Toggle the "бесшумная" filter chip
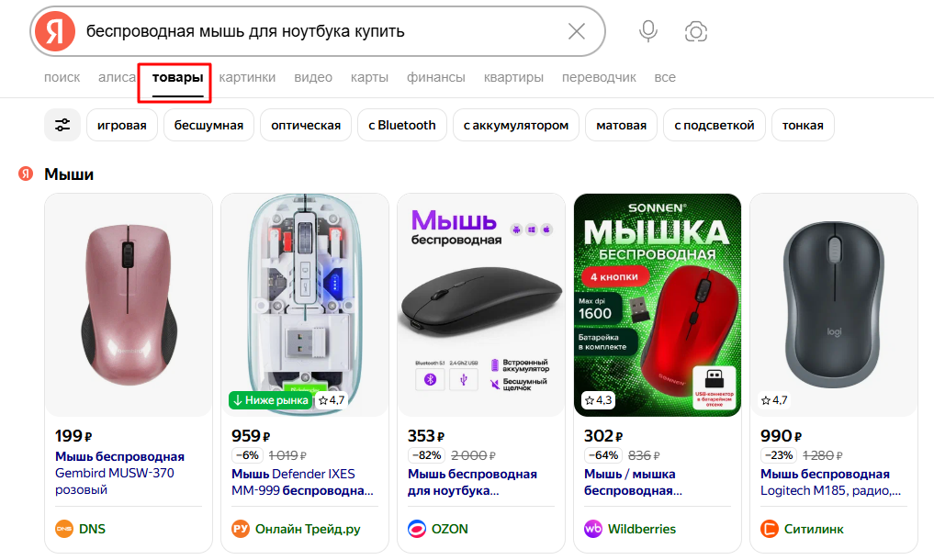 (208, 125)
